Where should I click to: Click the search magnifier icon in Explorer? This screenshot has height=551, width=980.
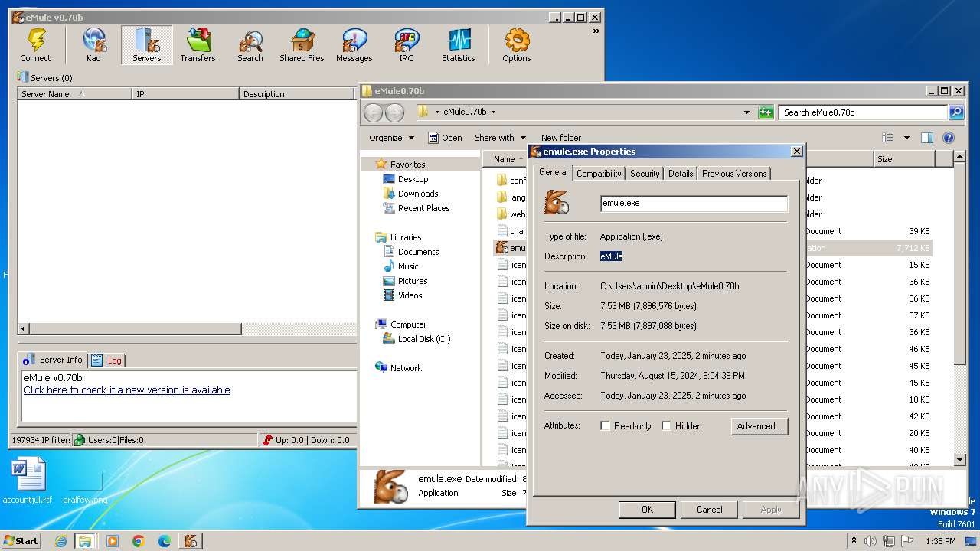pos(955,112)
